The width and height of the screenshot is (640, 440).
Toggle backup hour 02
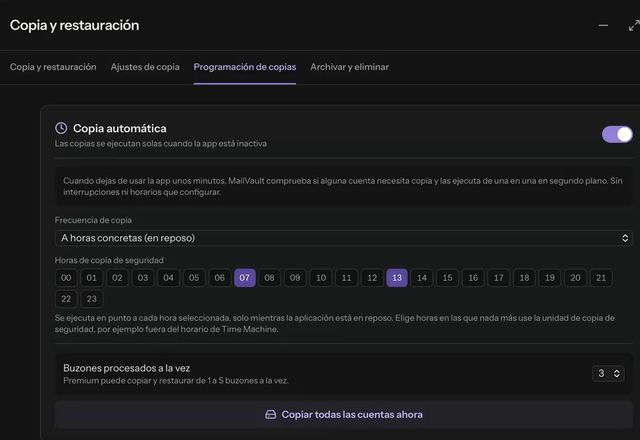click(x=117, y=278)
